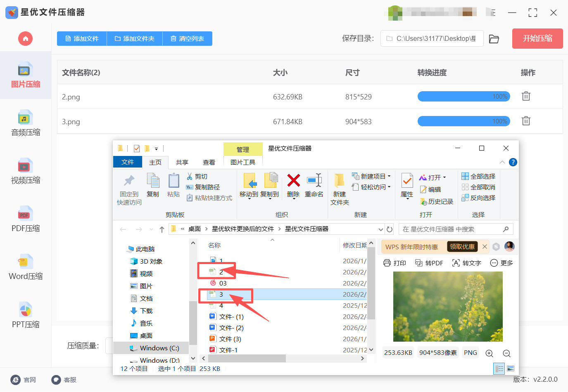Open customize quick access toolbar dropdown

click(x=156, y=149)
